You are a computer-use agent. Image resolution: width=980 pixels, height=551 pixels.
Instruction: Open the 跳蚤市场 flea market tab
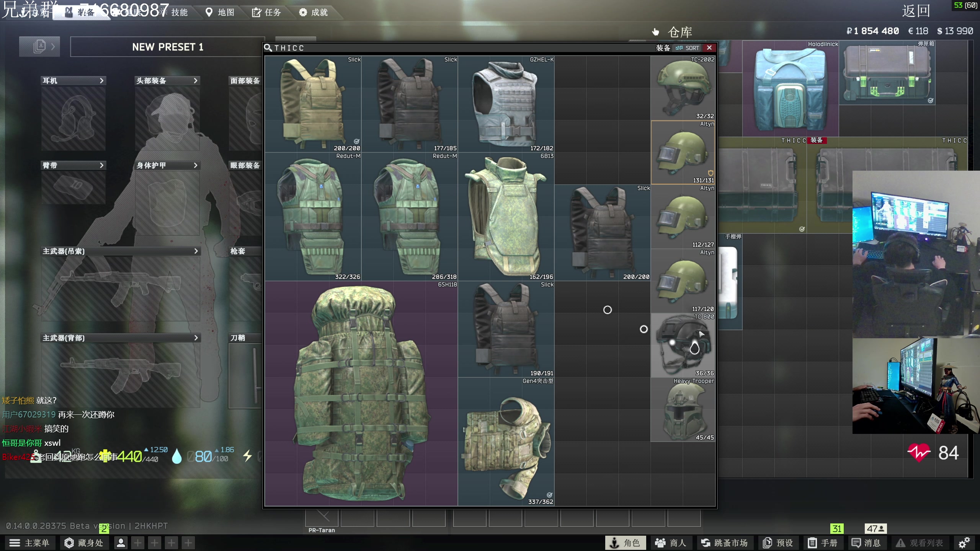tap(725, 543)
